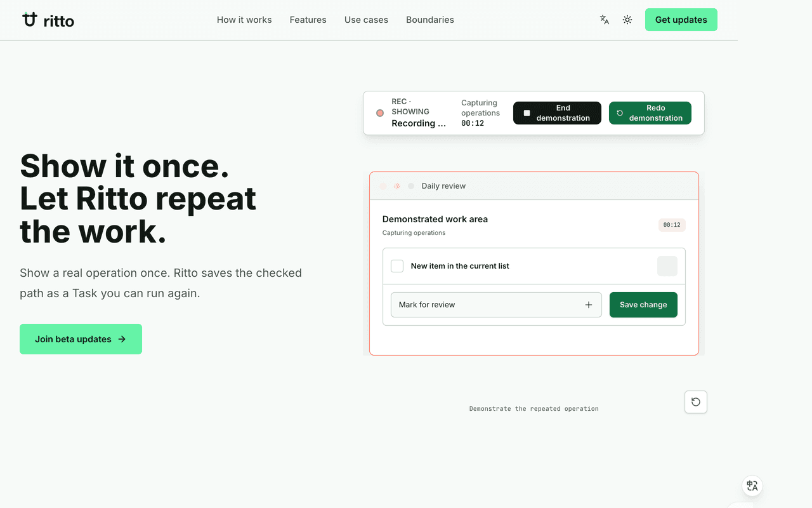Click the Demonstrate the repeated operation caption
Image resolution: width=812 pixels, height=508 pixels.
[x=534, y=409]
